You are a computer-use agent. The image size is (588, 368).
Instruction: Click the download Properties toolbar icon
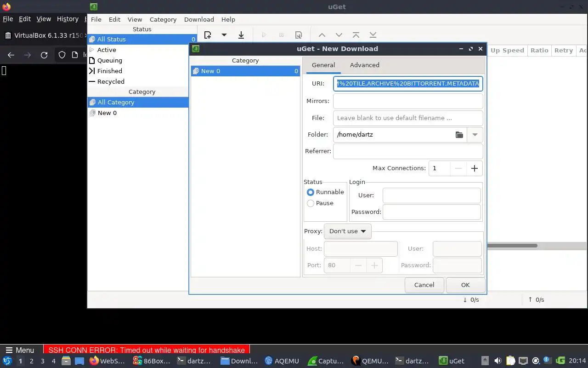tap(299, 35)
